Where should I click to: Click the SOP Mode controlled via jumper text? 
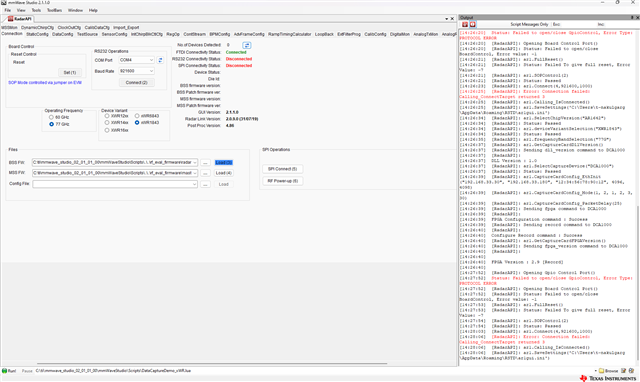(45, 82)
